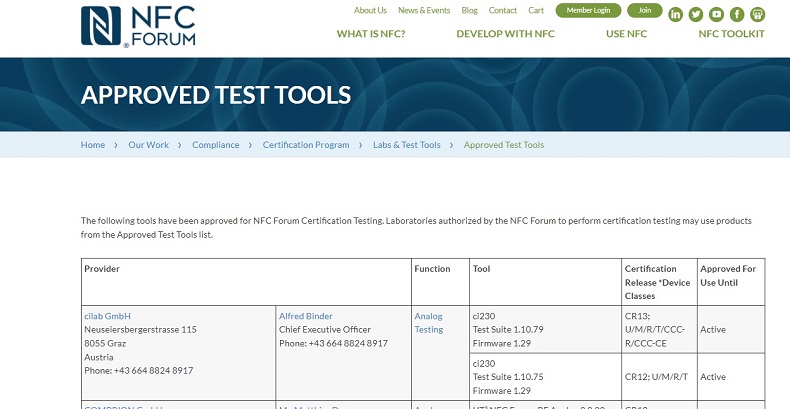Open the Contact page

click(x=503, y=10)
